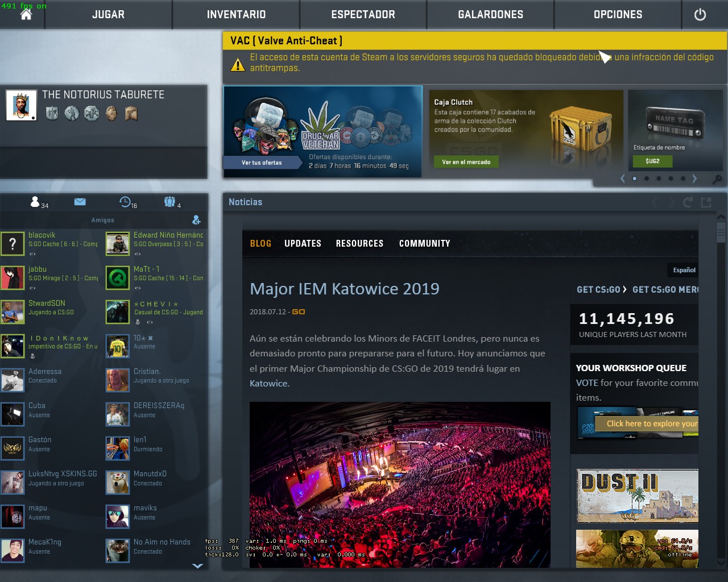Follow the Katowice link in the article
The width and height of the screenshot is (728, 582).
click(268, 384)
